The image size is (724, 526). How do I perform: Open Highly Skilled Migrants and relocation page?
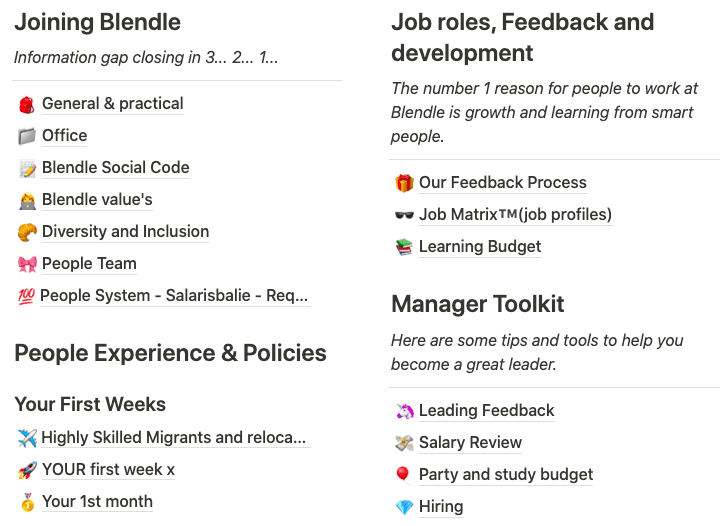[174, 437]
